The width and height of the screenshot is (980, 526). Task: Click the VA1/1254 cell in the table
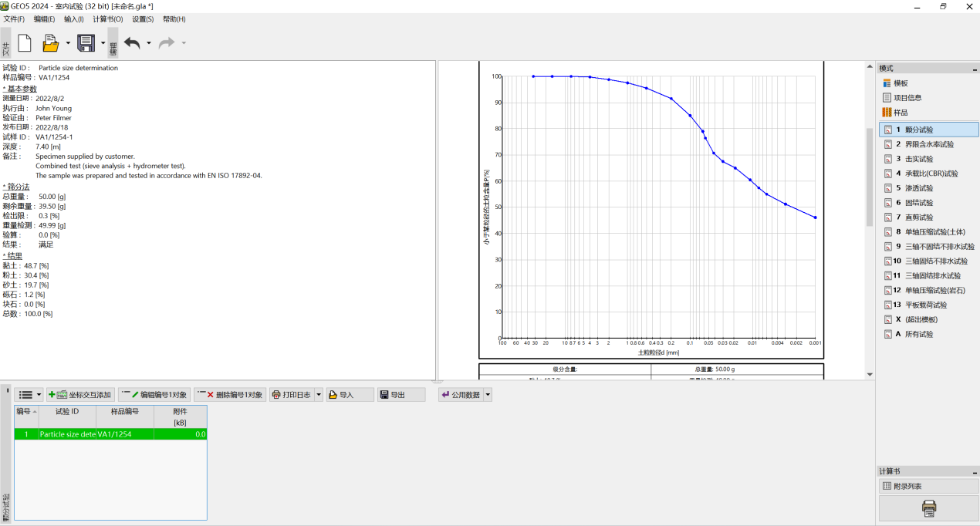[x=125, y=434]
